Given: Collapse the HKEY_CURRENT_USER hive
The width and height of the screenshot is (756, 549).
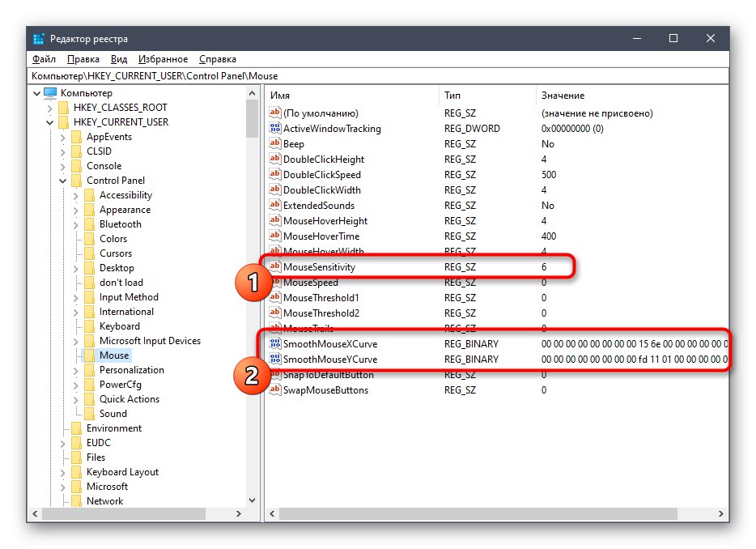Looking at the screenshot, I should click(49, 122).
